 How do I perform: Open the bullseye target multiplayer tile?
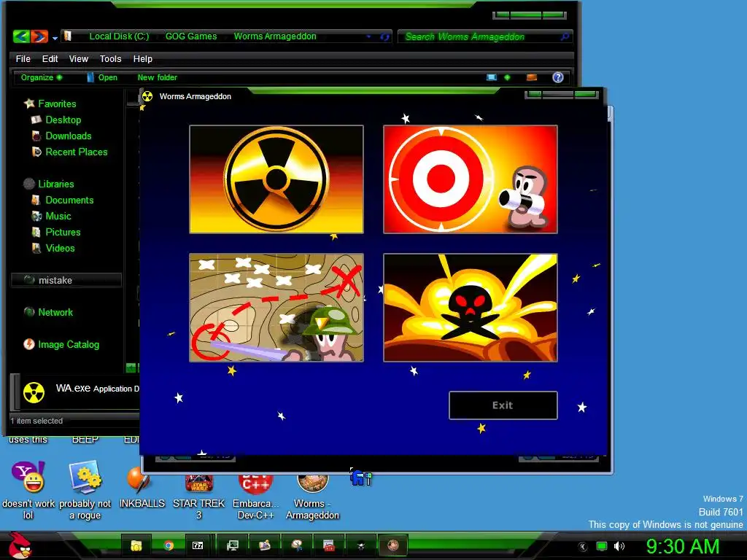point(471,179)
